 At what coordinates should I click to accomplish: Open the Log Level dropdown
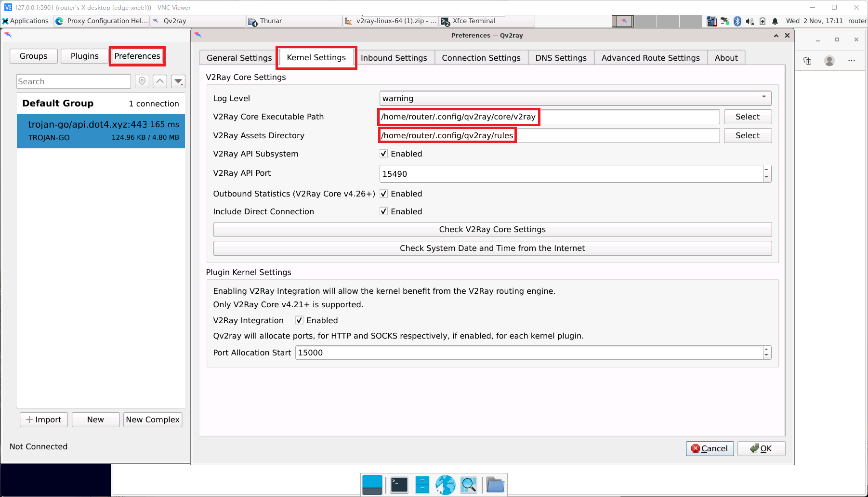click(576, 98)
